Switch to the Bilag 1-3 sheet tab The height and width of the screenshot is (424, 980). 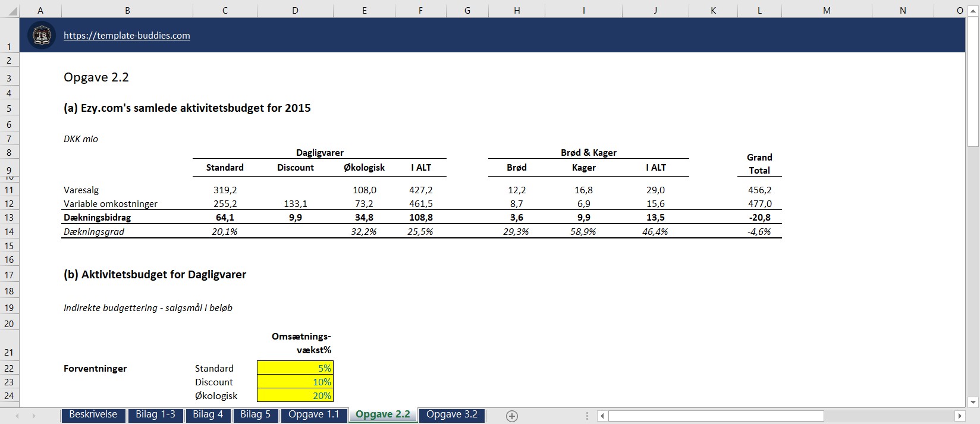[155, 414]
